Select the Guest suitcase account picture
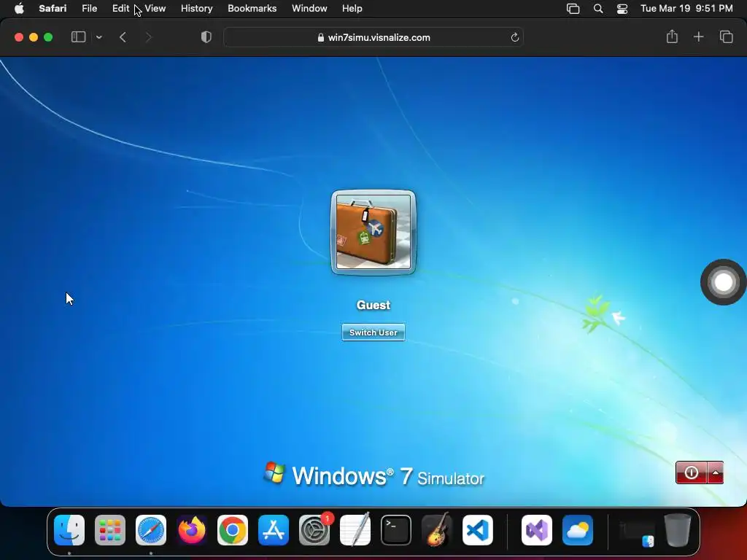This screenshot has height=560, width=747. [x=373, y=232]
